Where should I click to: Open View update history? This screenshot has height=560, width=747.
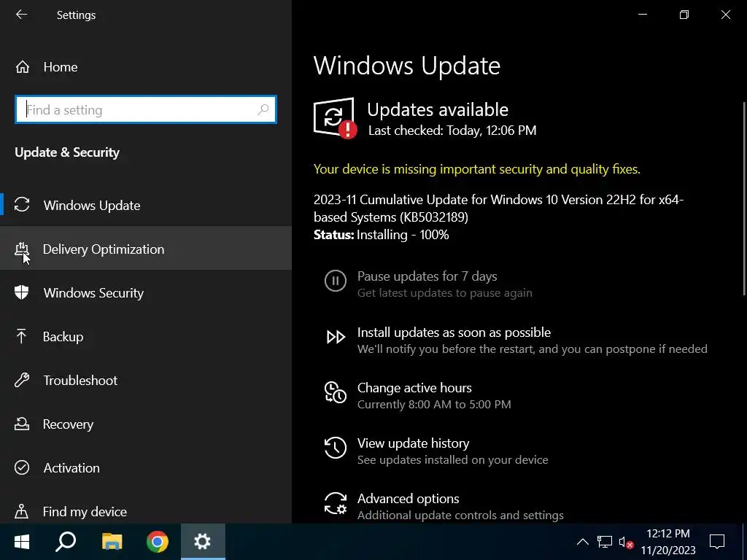[x=413, y=443]
